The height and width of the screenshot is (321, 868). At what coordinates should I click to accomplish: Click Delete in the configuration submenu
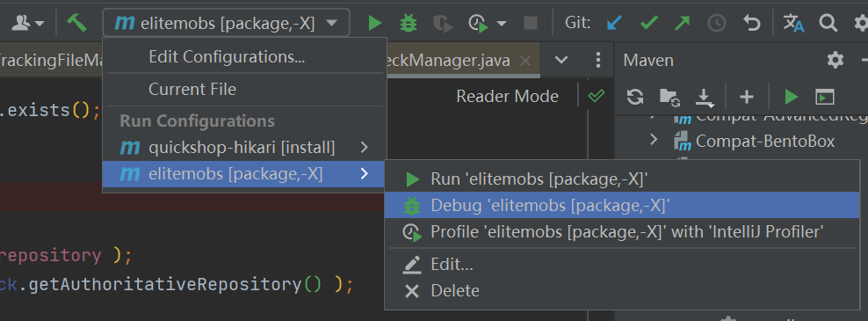pos(455,290)
